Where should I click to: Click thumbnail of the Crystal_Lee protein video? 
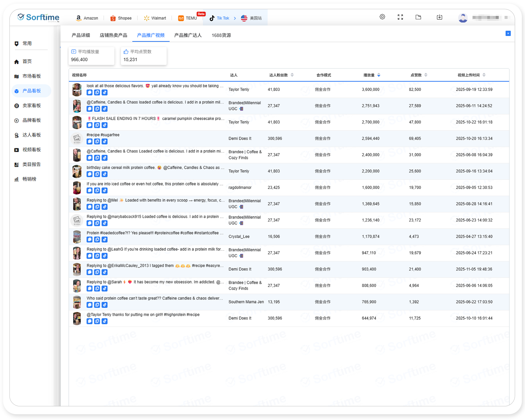(77, 237)
